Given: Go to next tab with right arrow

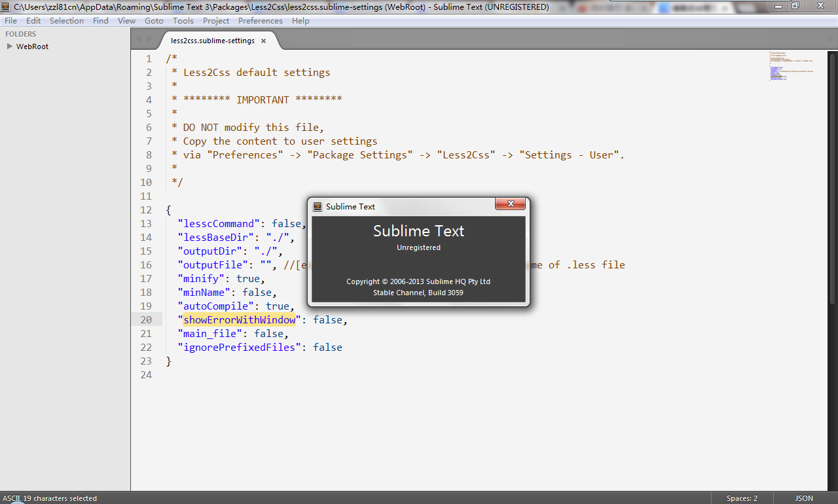Looking at the screenshot, I should pyautogui.click(x=149, y=39).
